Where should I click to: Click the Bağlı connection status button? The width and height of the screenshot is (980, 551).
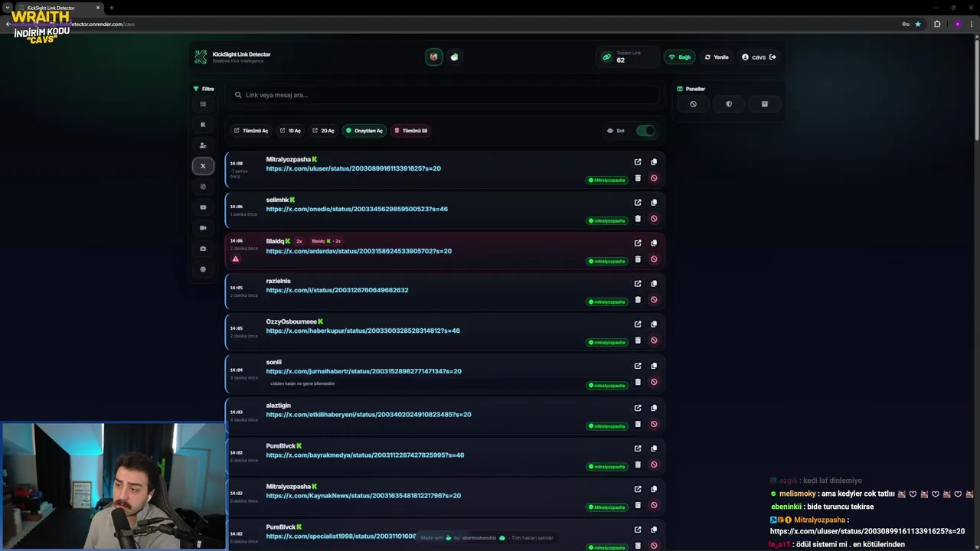click(679, 57)
